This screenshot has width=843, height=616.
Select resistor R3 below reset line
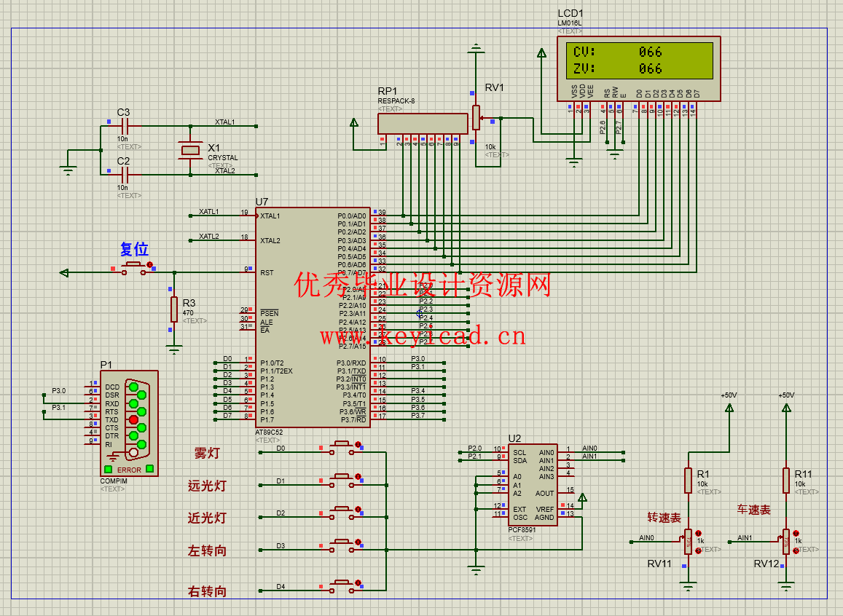tap(174, 309)
